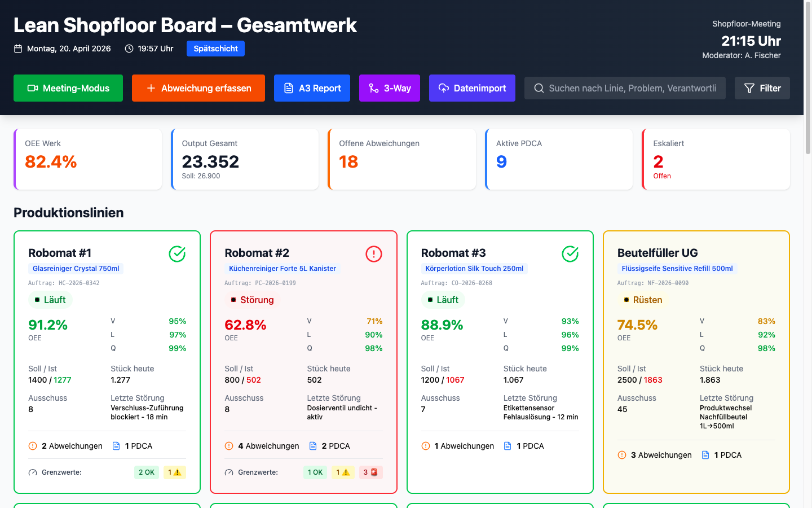812x508 pixels.
Task: Switch to Meeting-Modus
Action: (x=68, y=88)
